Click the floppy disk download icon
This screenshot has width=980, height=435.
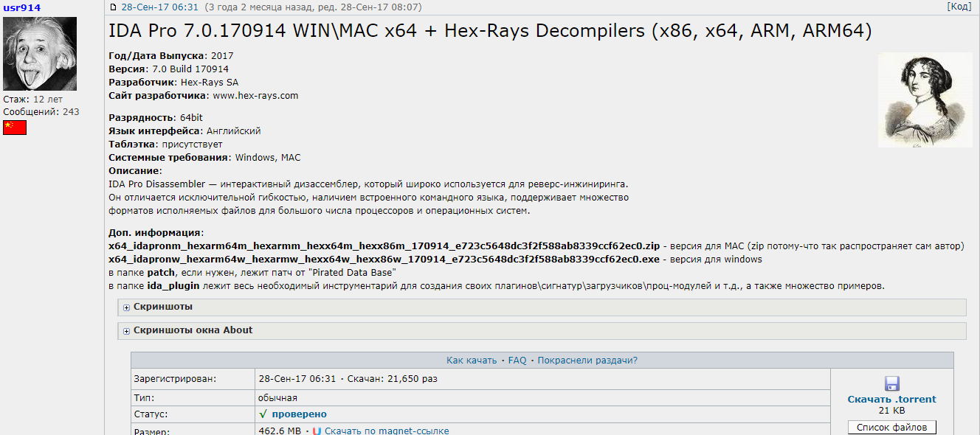[891, 384]
